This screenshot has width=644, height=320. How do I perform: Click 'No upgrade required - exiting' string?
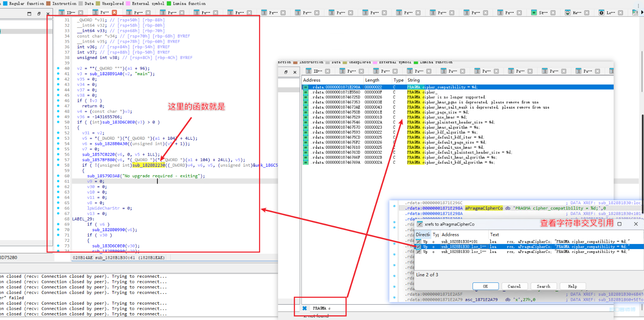point(162,176)
